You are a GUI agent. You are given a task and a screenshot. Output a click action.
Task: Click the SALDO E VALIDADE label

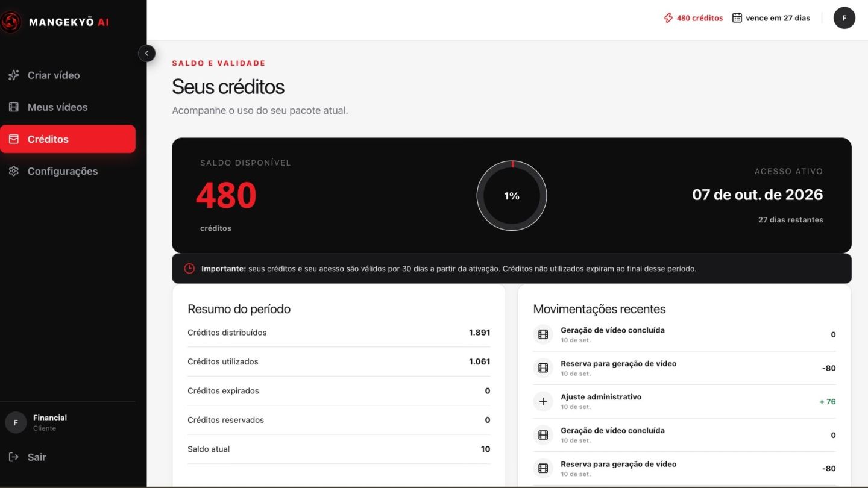click(x=219, y=63)
